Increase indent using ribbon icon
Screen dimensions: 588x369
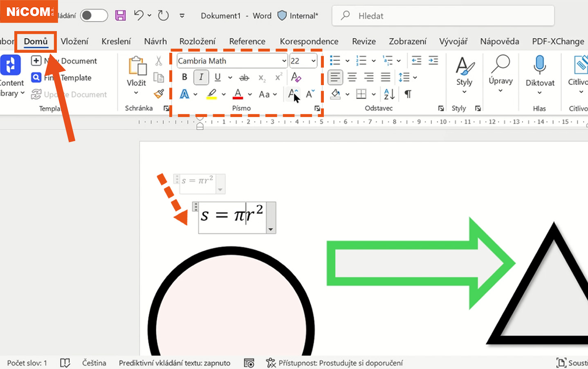pyautogui.click(x=433, y=61)
